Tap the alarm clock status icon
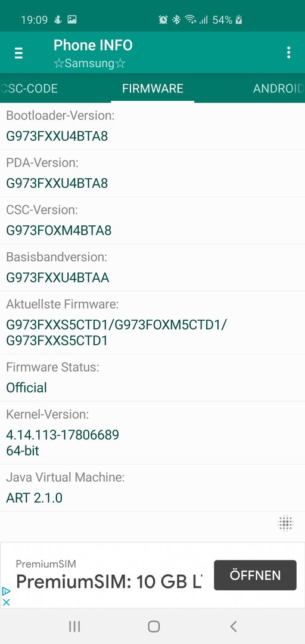The image size is (305, 644). [163, 19]
